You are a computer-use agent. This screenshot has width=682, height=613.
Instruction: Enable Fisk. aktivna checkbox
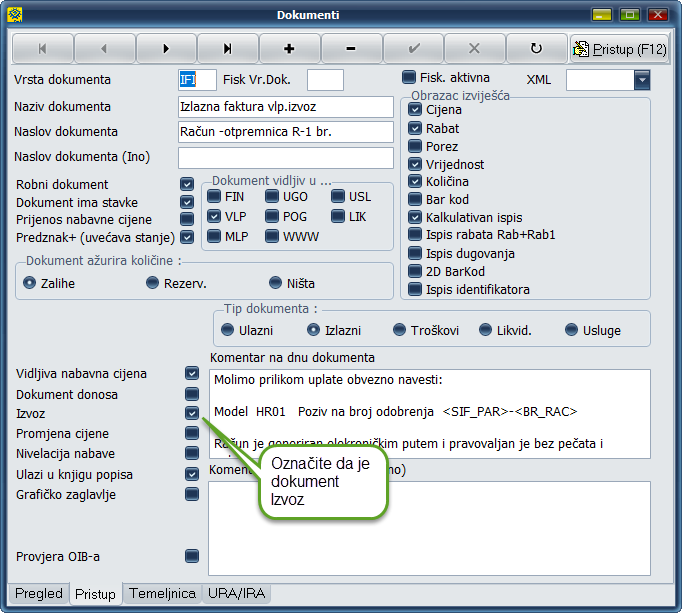[x=409, y=77]
